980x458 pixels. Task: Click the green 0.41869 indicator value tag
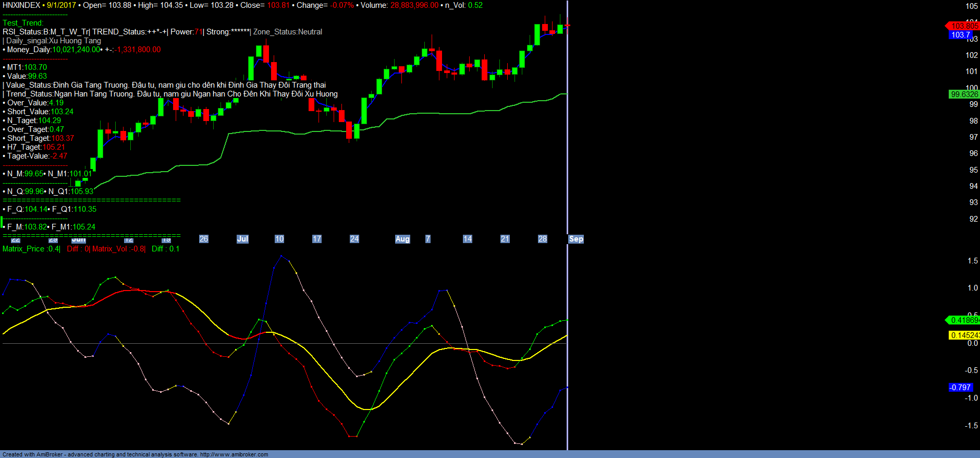(x=964, y=320)
